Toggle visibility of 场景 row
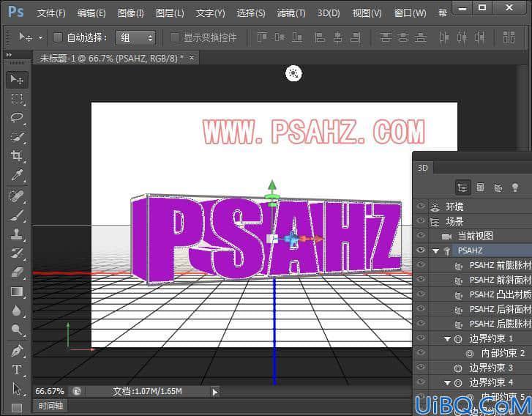This screenshot has width=532, height=416. coord(421,220)
